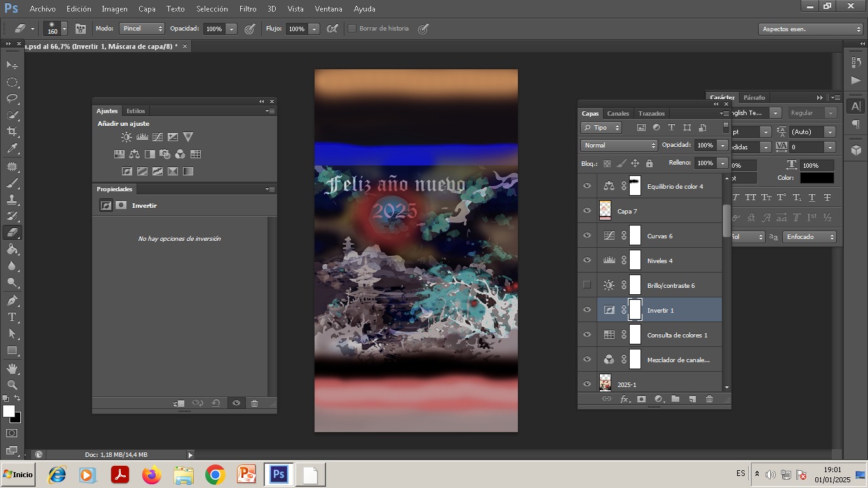Viewport: 868px width, 488px height.
Task: Add a Gradient Map adjustment
Action: click(x=188, y=171)
